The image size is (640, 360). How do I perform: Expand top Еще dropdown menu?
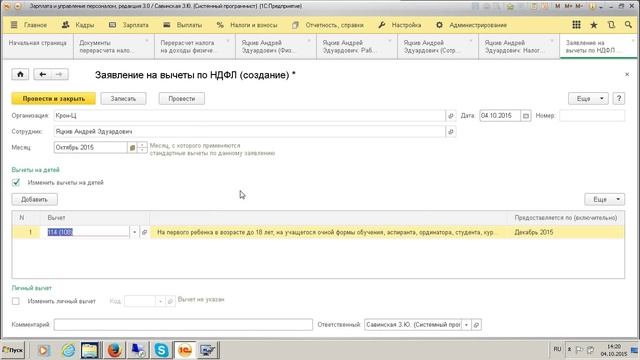point(588,98)
